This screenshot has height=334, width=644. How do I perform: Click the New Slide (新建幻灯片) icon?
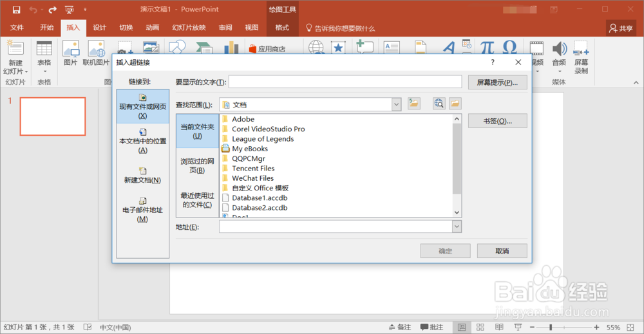[x=15, y=49]
